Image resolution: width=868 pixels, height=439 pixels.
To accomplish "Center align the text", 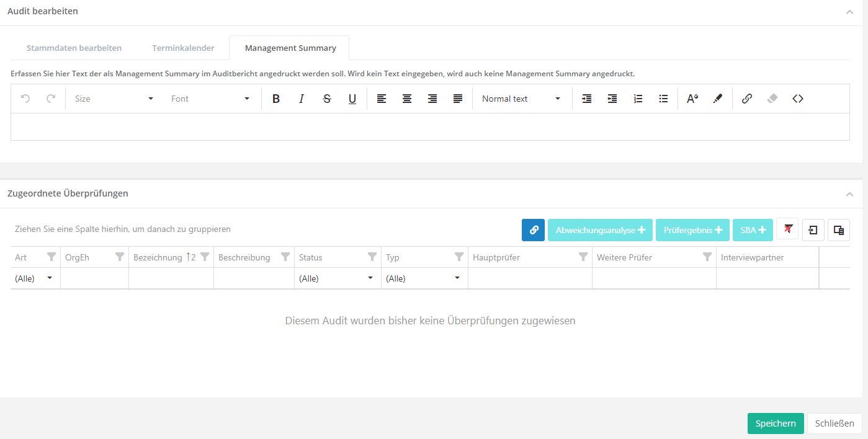I will [407, 99].
